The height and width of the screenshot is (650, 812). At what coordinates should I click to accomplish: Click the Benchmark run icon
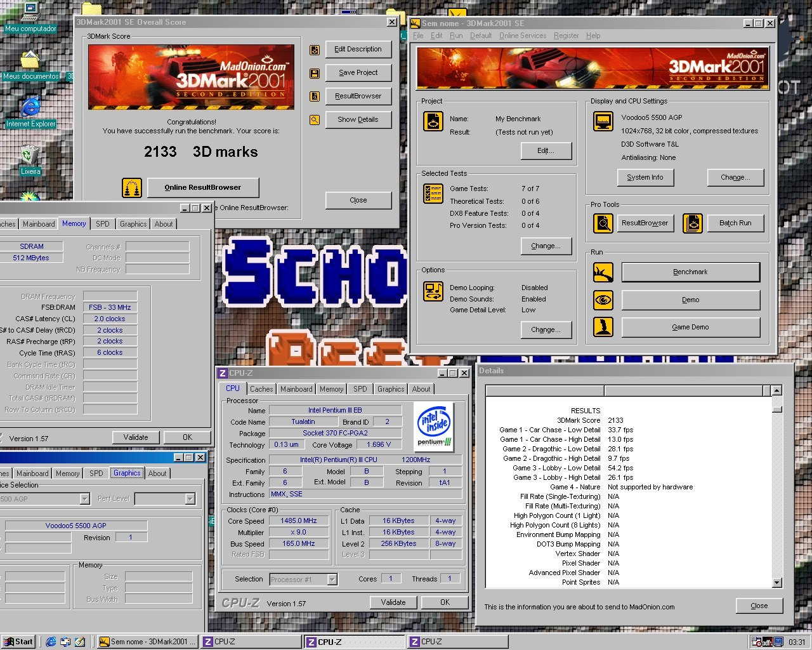[603, 272]
